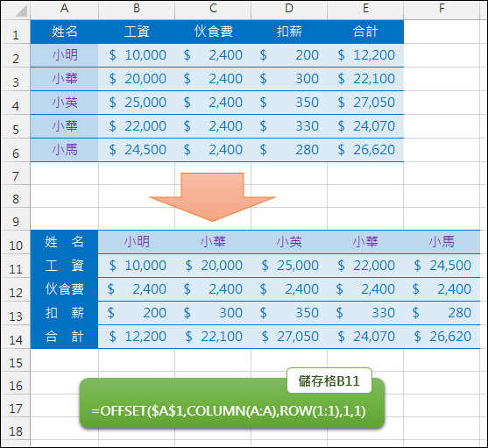Select the $300 cell in row 3
This screenshot has width=488, height=448.
point(289,79)
